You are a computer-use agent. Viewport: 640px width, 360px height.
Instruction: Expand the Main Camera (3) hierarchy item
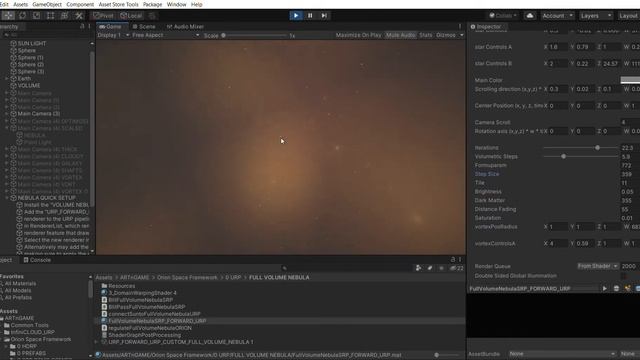pyautogui.click(x=7, y=114)
